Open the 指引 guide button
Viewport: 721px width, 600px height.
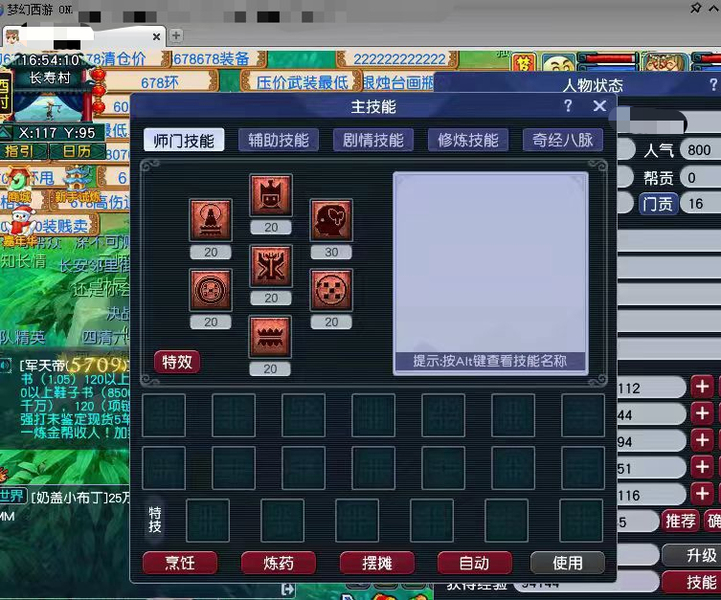[x=24, y=151]
